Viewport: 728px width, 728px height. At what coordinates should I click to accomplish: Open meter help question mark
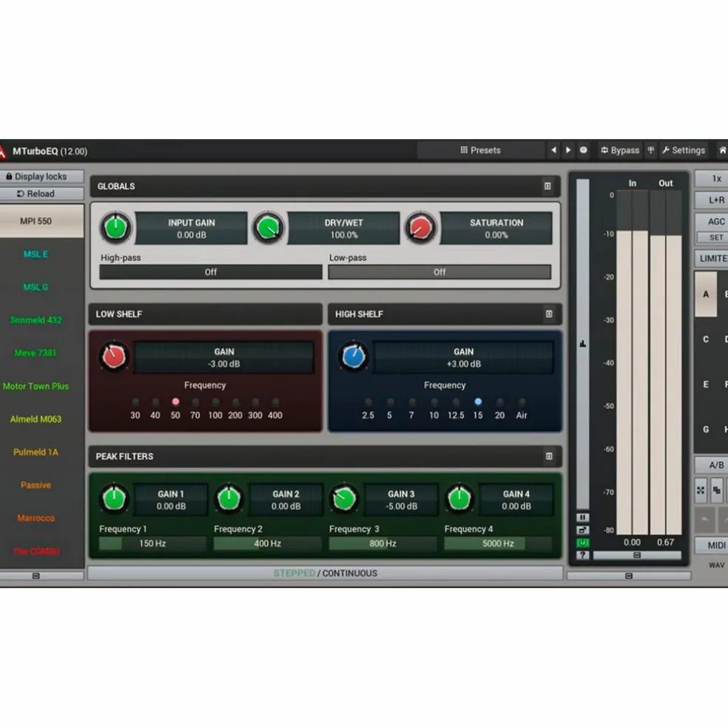(x=583, y=555)
